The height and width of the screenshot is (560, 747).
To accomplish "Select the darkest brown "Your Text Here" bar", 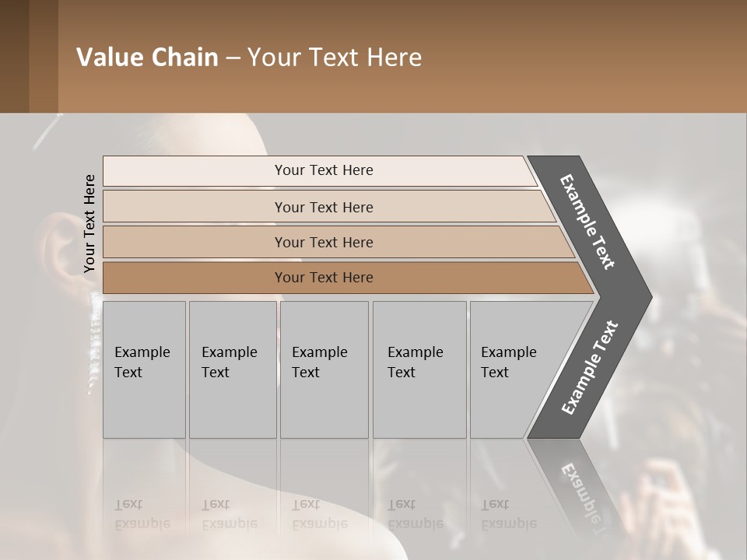I will pos(323,278).
